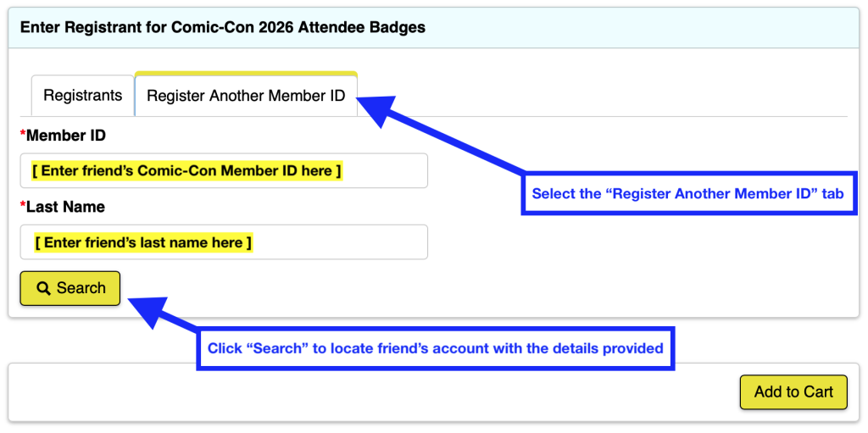868x433 pixels.
Task: Click the blue callout about clicking Search
Action: [x=436, y=348]
